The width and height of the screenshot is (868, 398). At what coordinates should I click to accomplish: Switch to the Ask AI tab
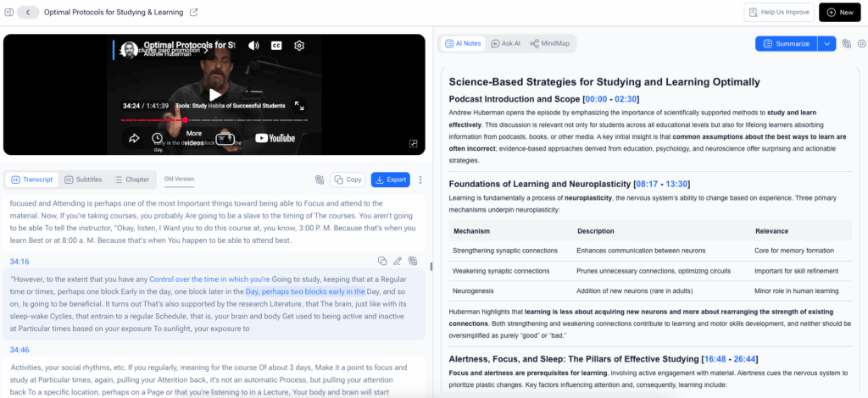click(x=505, y=43)
